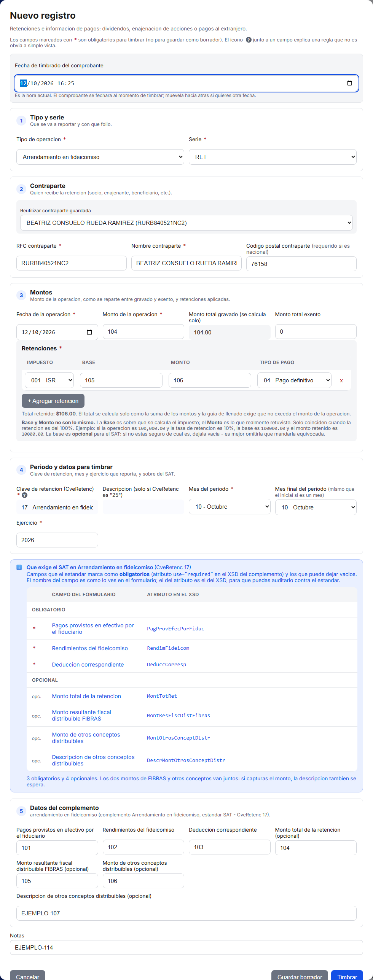This screenshot has width=373, height=980.
Task: Click the info icon in SAT requirements panel
Action: 19,567
